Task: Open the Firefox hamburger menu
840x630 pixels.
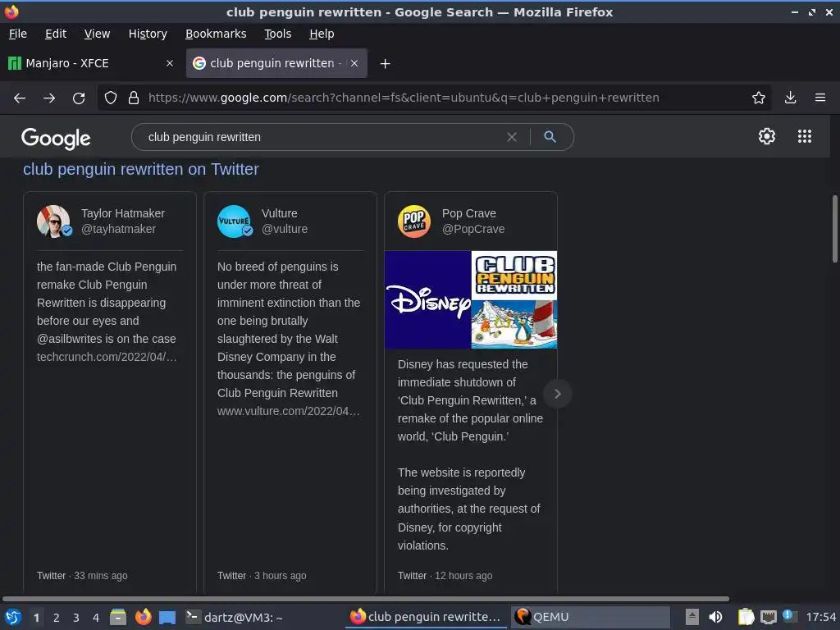Action: (x=819, y=98)
